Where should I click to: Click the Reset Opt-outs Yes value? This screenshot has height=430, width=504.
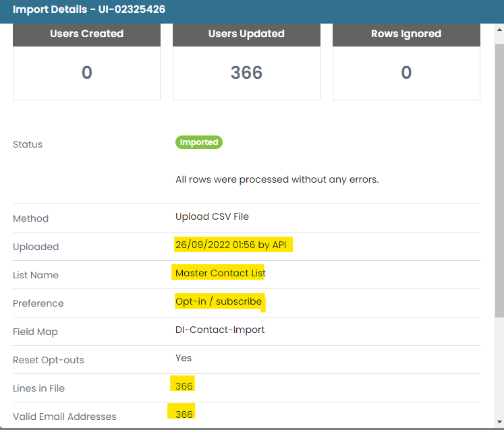click(184, 358)
